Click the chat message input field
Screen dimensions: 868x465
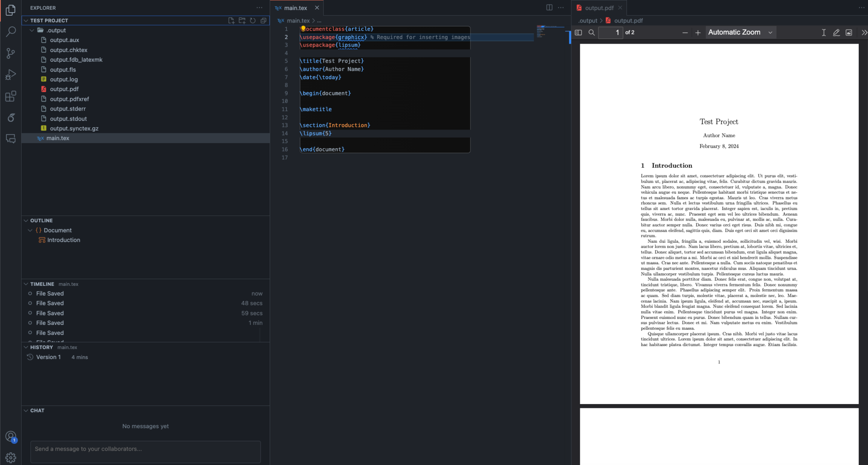[x=145, y=452]
